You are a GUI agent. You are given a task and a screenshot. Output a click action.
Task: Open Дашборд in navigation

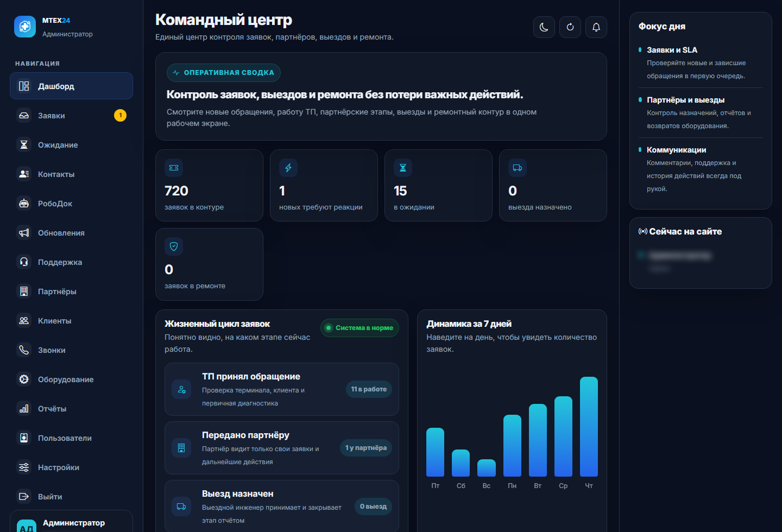[x=71, y=86]
